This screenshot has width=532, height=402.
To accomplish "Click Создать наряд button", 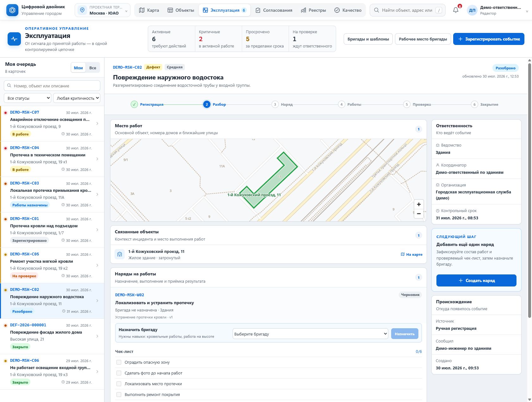I will [476, 280].
